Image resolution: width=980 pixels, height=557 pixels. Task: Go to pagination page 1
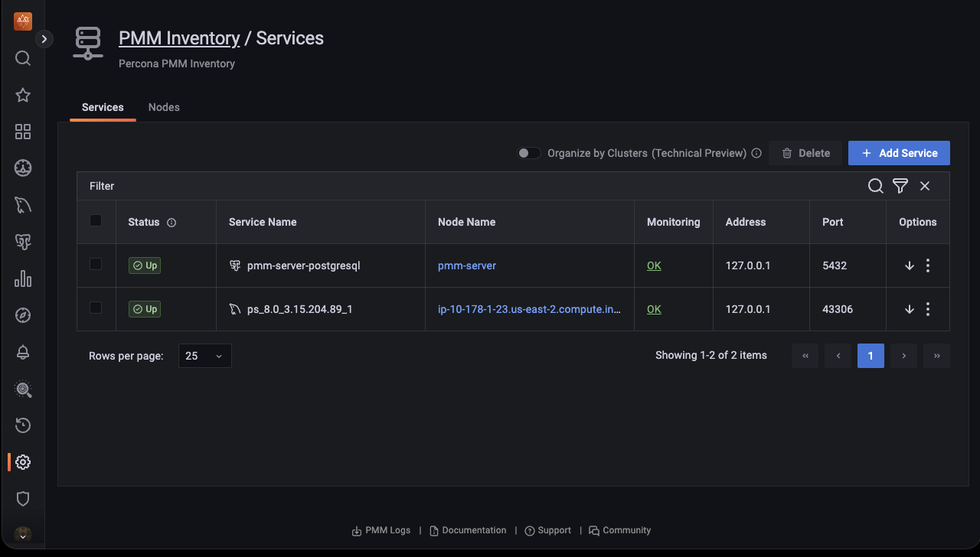click(871, 356)
